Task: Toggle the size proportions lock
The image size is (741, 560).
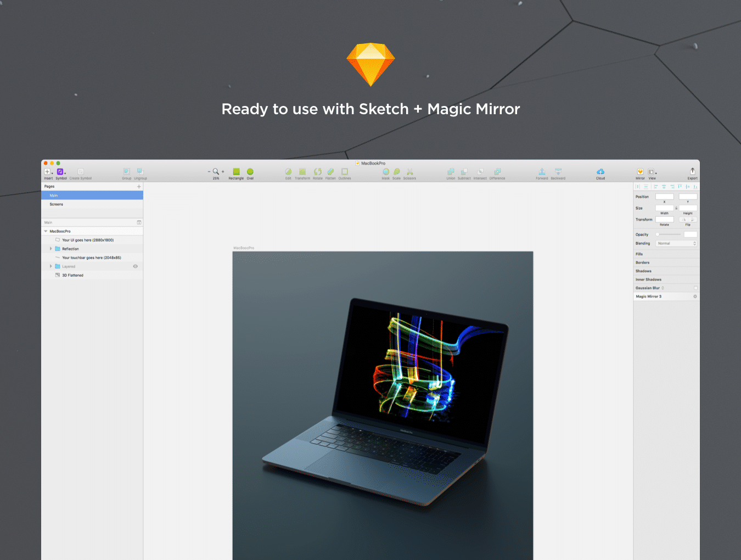Action: (676, 208)
